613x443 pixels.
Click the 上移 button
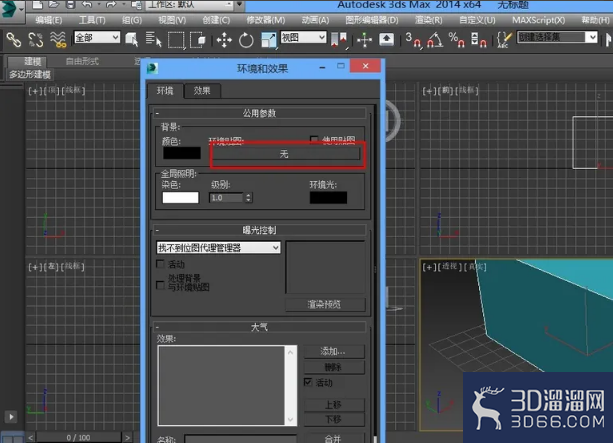334,404
